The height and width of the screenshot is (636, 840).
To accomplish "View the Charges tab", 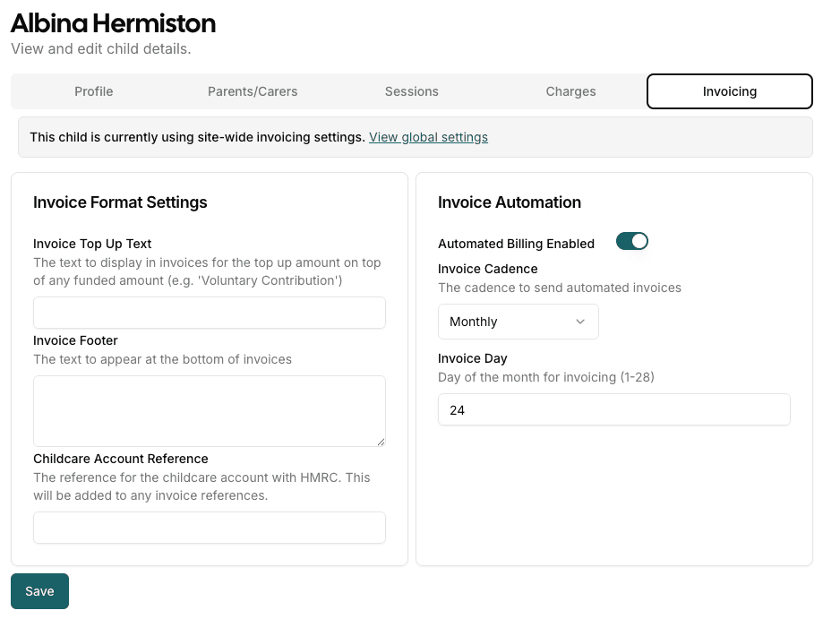I will point(570,91).
